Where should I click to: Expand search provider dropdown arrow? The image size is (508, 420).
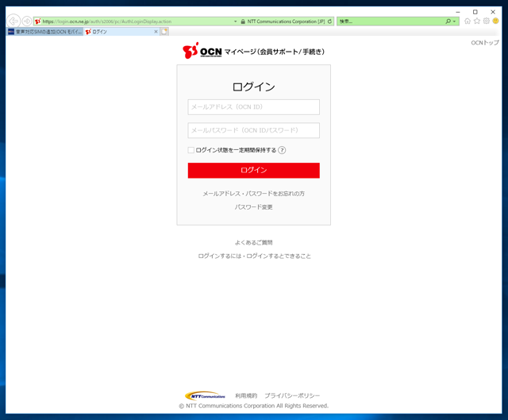click(455, 21)
